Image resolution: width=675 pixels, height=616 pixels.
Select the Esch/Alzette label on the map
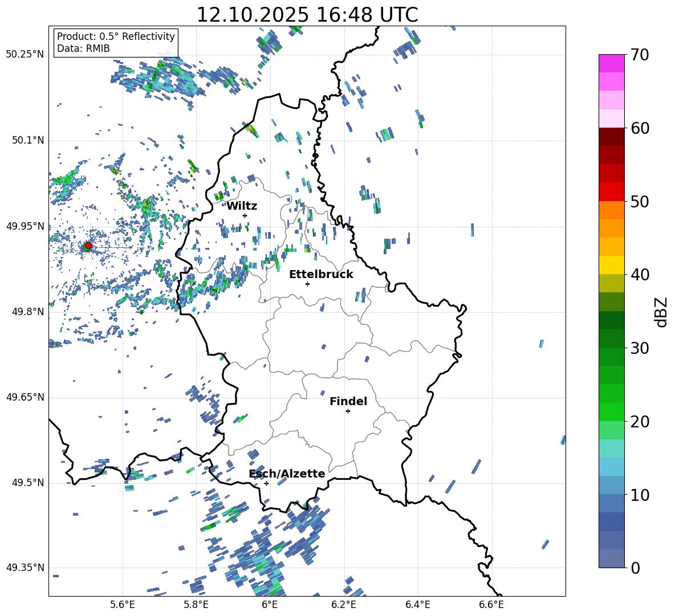(287, 474)
